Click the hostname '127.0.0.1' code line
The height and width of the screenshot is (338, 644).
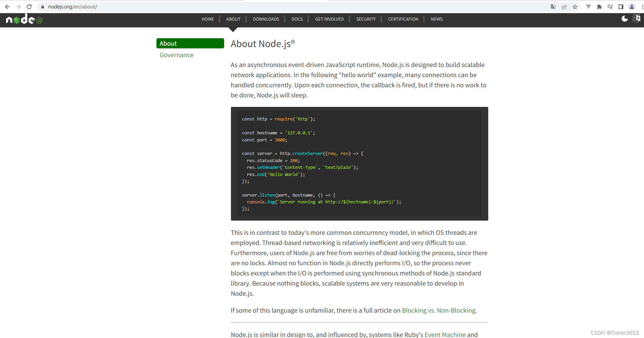[x=278, y=133]
